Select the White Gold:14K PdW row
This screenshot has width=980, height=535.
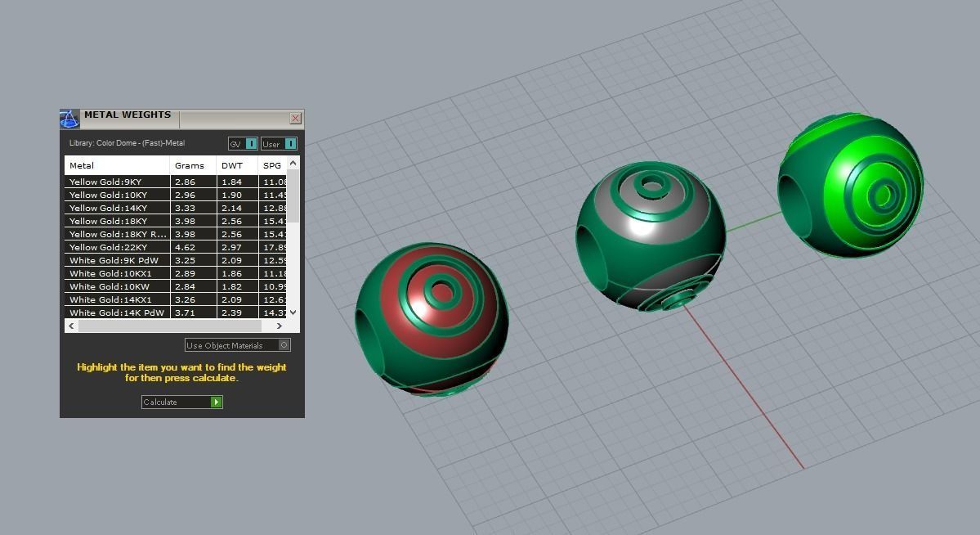pos(176,312)
